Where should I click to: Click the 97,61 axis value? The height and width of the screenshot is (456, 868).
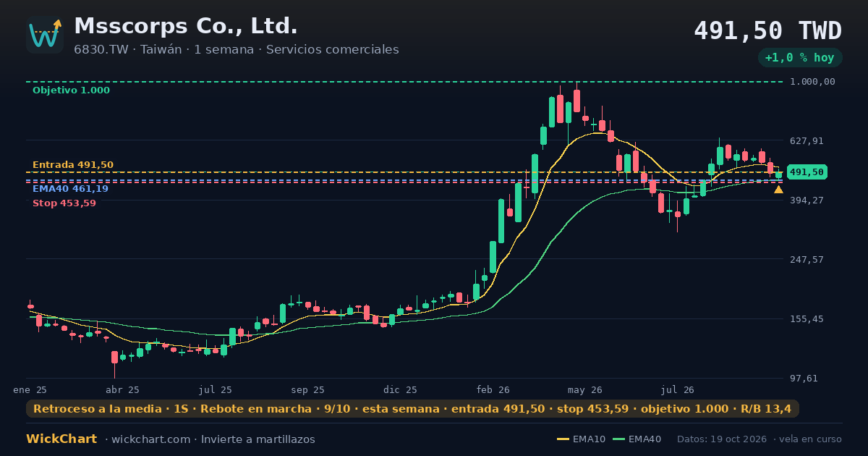point(804,379)
